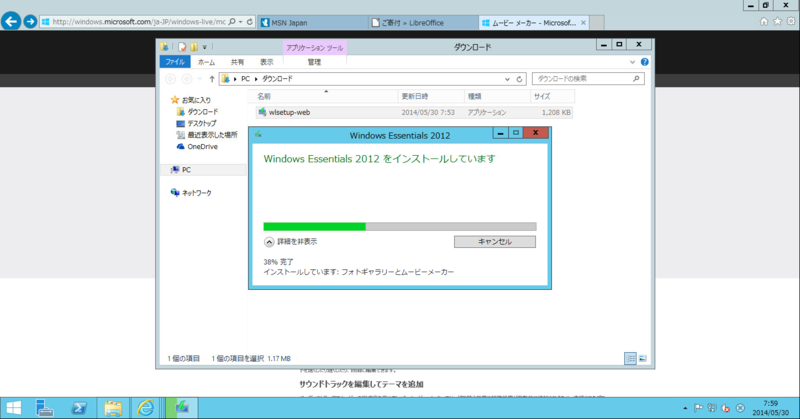Switch to MSN Japan tab
The image size is (800, 419).
click(x=312, y=22)
